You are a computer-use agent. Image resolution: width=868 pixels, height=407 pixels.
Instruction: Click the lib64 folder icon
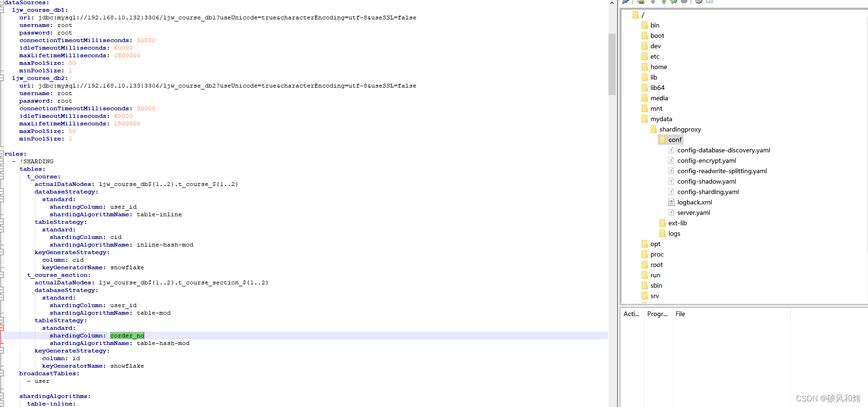644,88
